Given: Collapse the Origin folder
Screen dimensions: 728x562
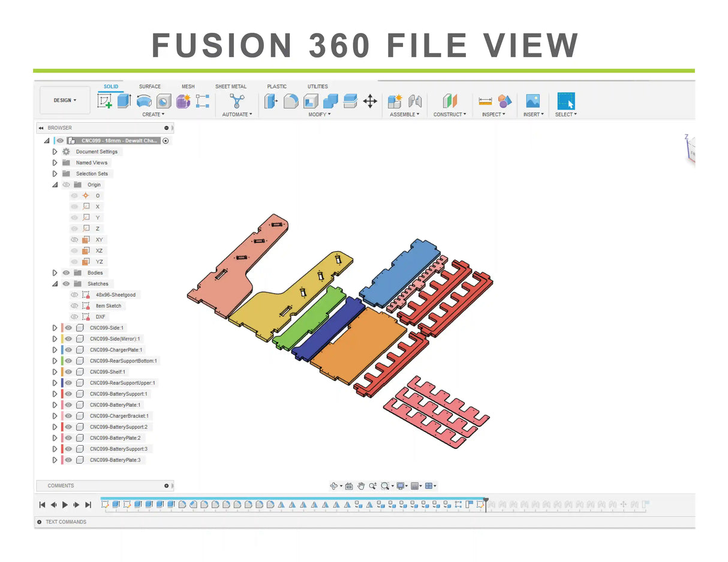Looking at the screenshot, I should click(x=55, y=185).
